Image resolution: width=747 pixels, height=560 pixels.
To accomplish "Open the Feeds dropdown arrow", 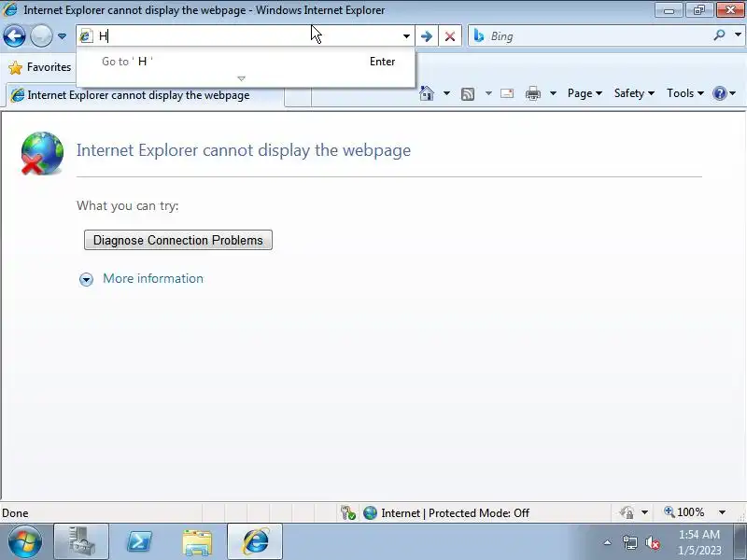I will pyautogui.click(x=488, y=93).
